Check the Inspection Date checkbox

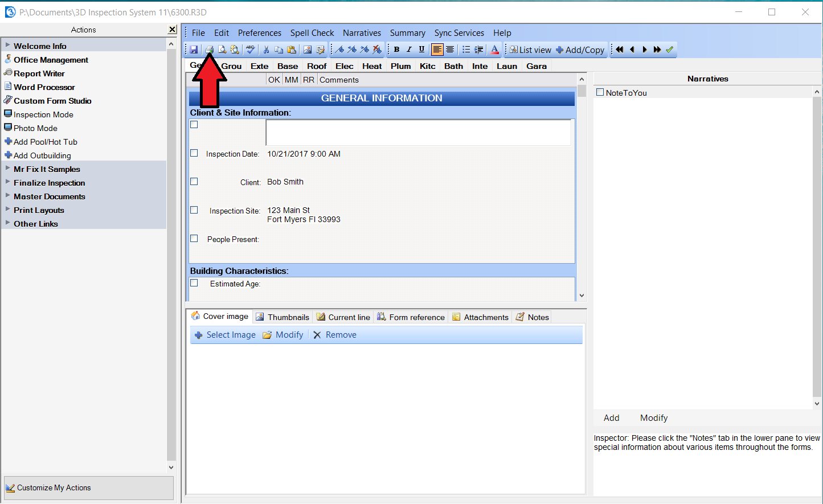point(194,153)
